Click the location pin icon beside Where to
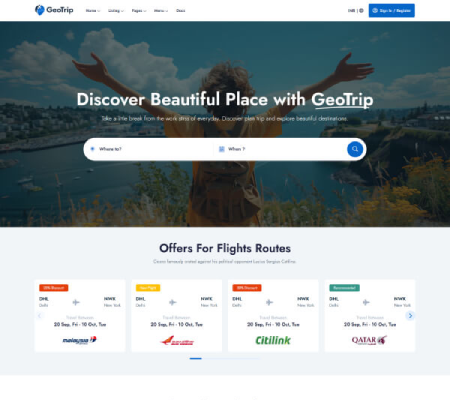Viewport: 450px width, 400px height. coord(92,149)
